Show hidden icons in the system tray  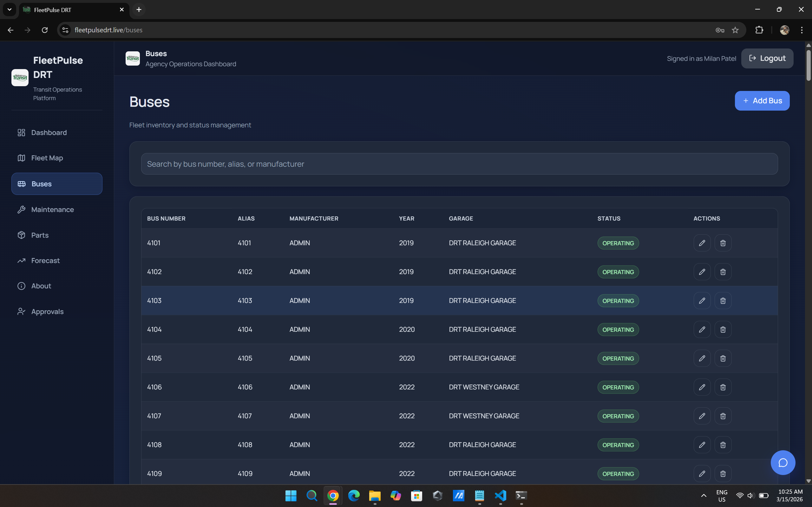(704, 496)
